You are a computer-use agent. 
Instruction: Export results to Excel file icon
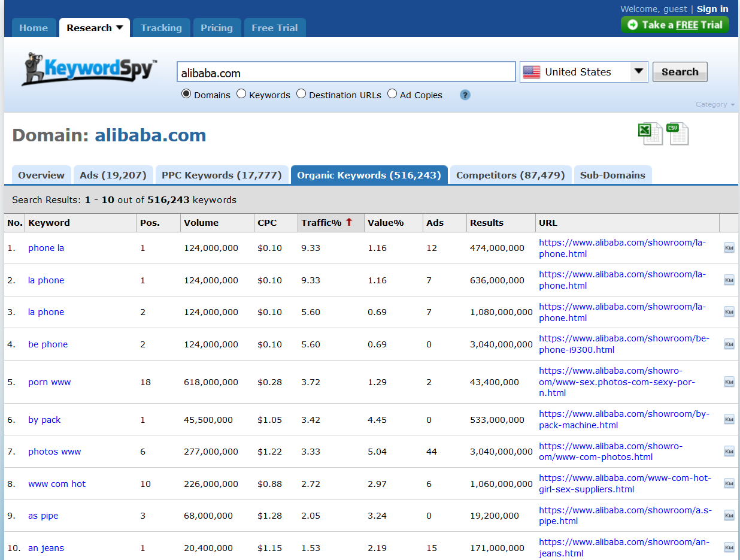coord(650,134)
